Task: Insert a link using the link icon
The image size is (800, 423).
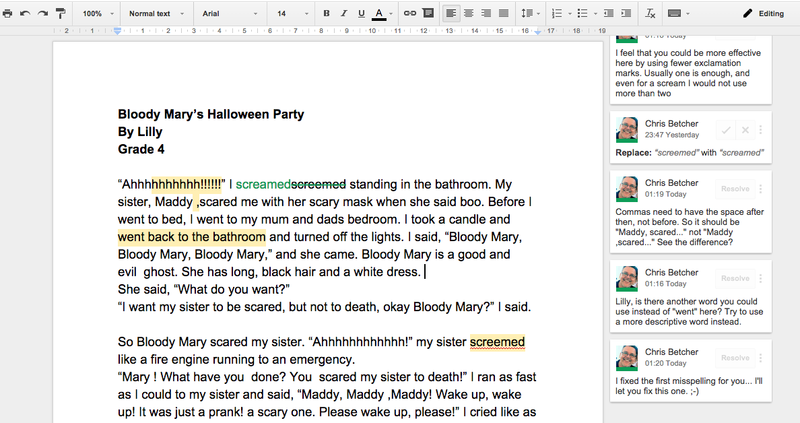Action: pyautogui.click(x=408, y=14)
